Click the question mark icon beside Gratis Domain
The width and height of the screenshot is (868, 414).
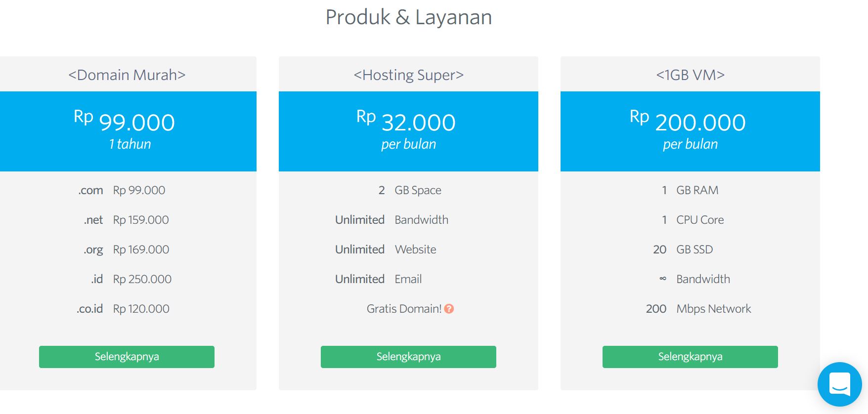449,309
